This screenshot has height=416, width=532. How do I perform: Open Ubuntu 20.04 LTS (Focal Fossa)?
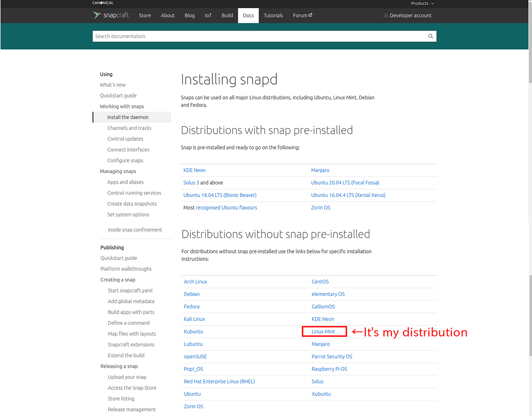pyautogui.click(x=345, y=183)
